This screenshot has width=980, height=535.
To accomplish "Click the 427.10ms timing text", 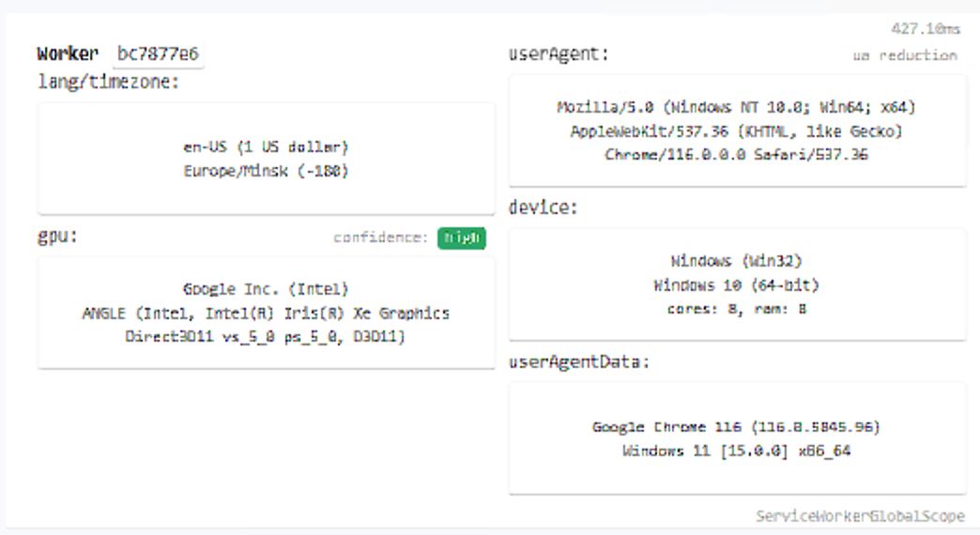I will pos(926,29).
